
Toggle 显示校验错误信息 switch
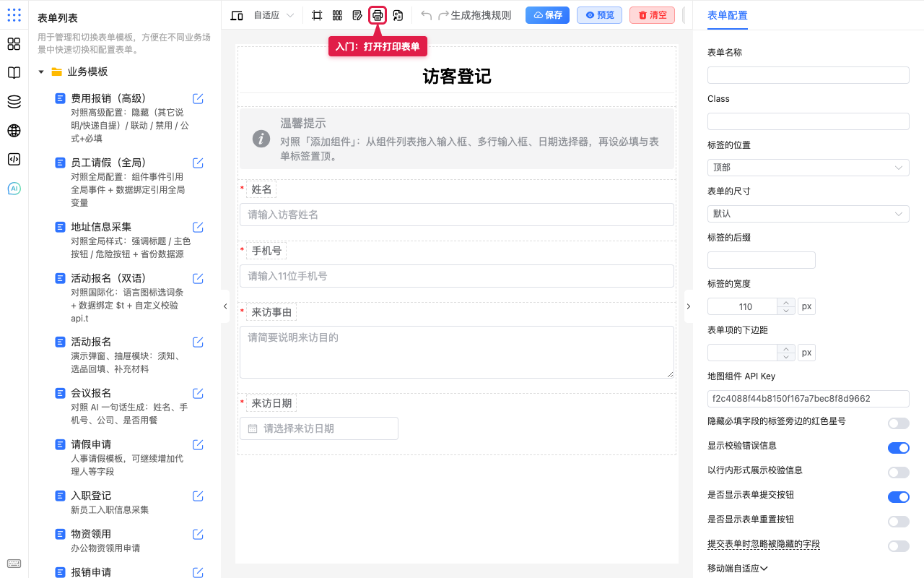pyautogui.click(x=898, y=448)
